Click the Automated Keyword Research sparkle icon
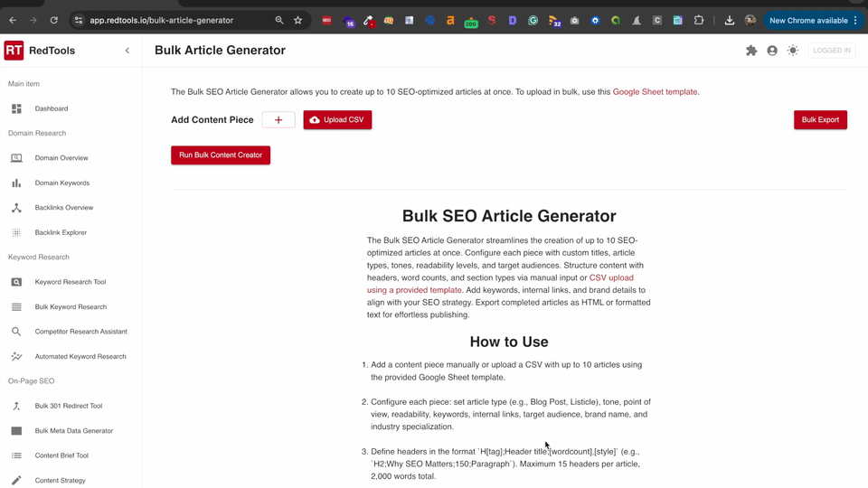This screenshot has height=488, width=868. pyautogui.click(x=16, y=357)
